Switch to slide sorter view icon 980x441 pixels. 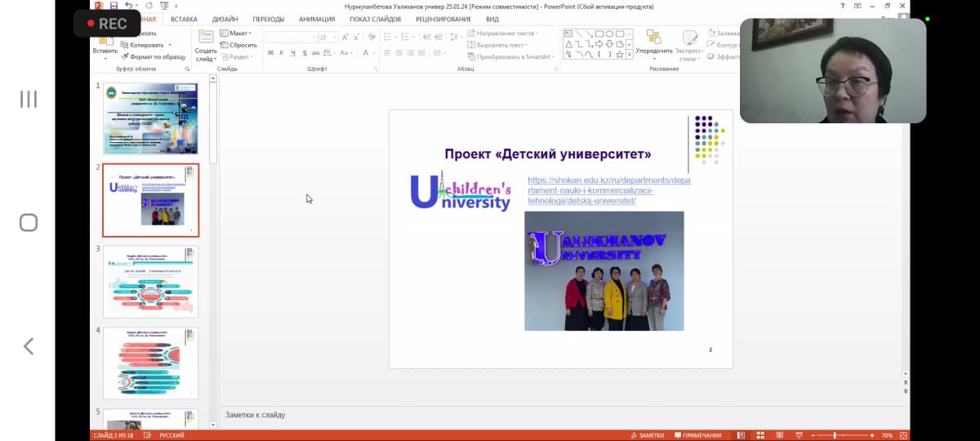tap(759, 435)
